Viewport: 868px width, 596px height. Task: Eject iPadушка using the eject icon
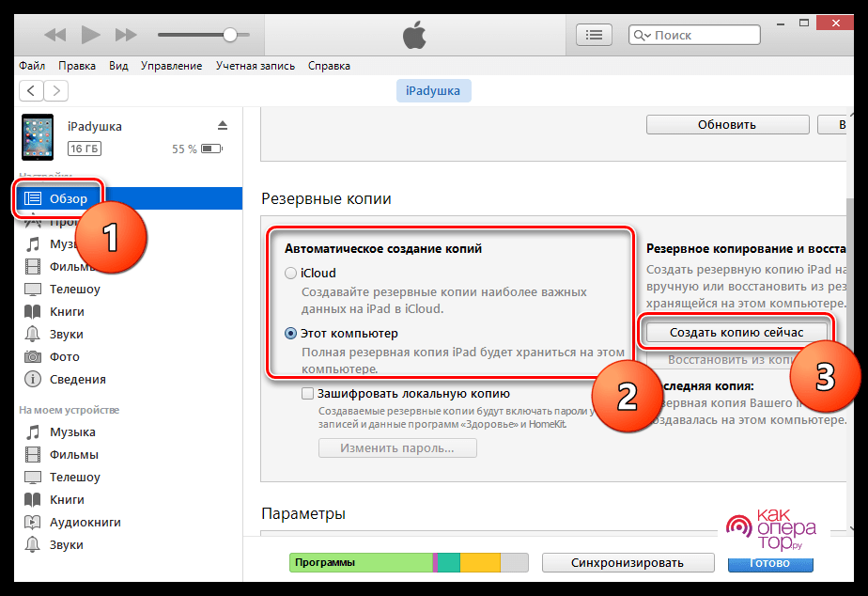pyautogui.click(x=223, y=125)
